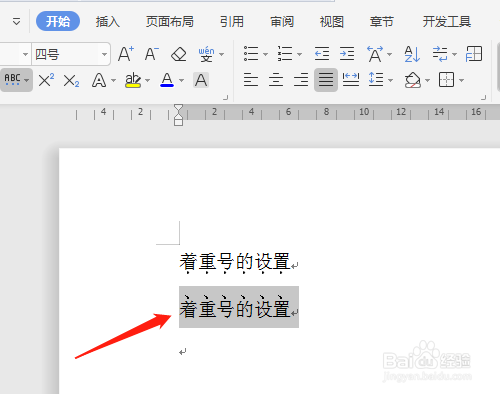500x394 pixels.
Task: Expand the highlight color dropdown arrow
Action: (148, 80)
